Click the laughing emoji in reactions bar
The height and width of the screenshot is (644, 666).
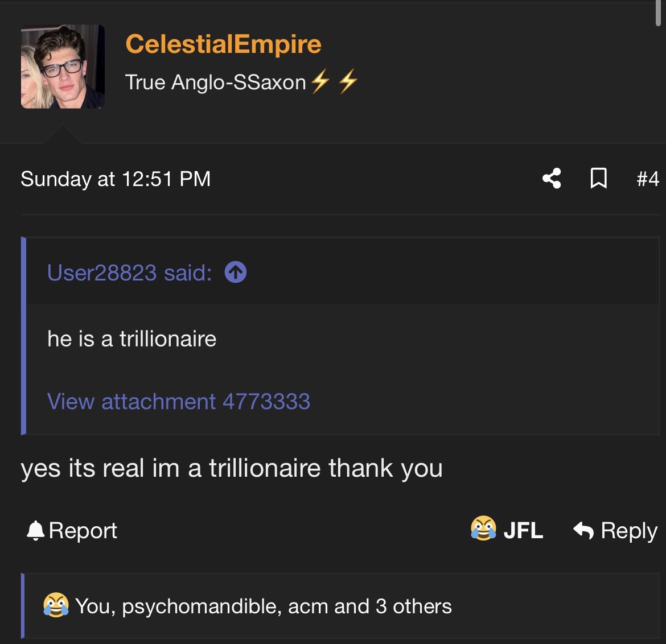tap(56, 605)
